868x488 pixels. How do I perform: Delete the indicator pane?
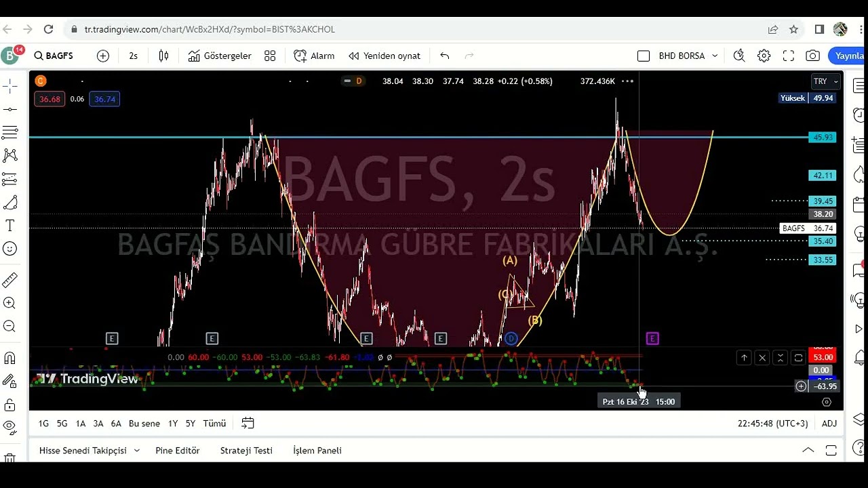tap(762, 357)
